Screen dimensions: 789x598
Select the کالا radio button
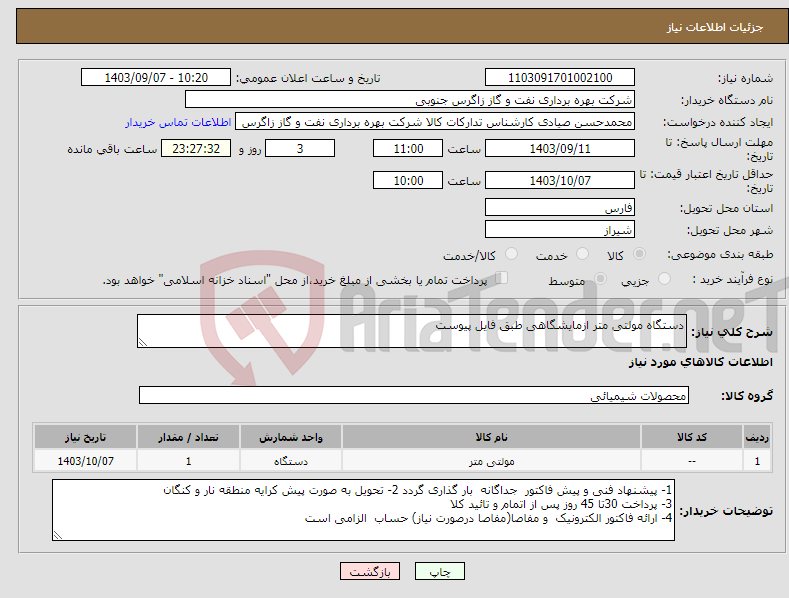tap(639, 254)
